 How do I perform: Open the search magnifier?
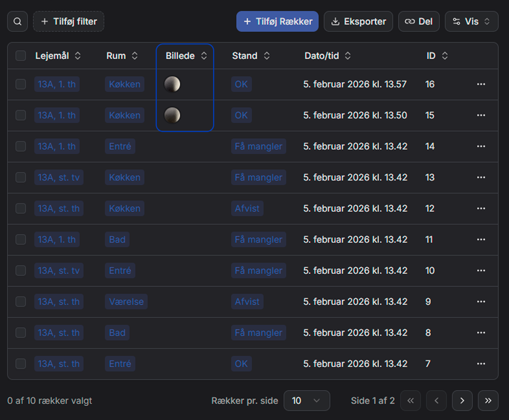17,21
